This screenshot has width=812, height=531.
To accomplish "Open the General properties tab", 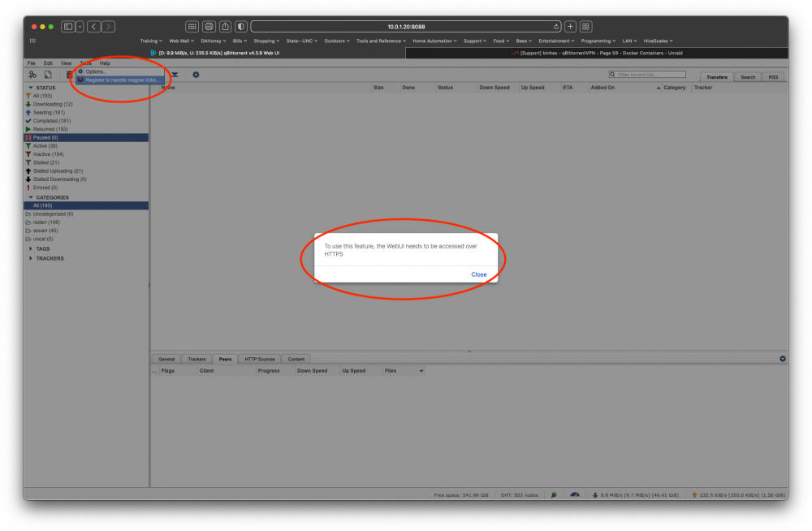I will (x=166, y=359).
